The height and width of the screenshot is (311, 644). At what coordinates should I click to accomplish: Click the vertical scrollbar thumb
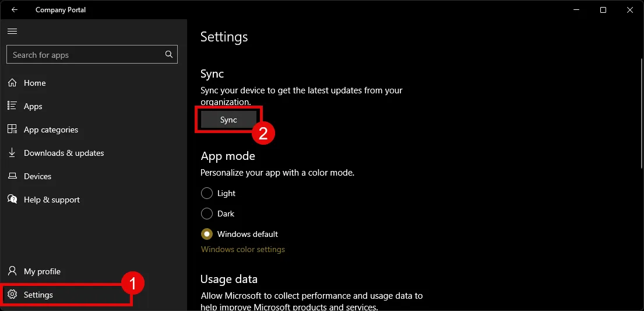coord(641,113)
